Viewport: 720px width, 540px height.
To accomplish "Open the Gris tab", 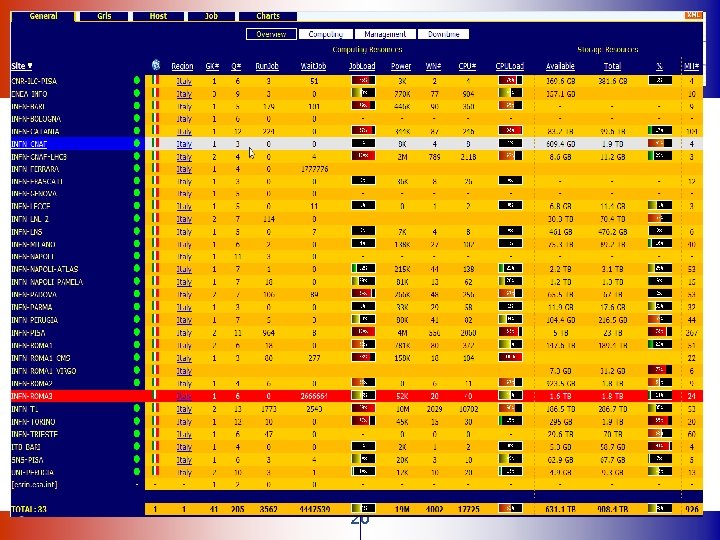I will coord(104,16).
